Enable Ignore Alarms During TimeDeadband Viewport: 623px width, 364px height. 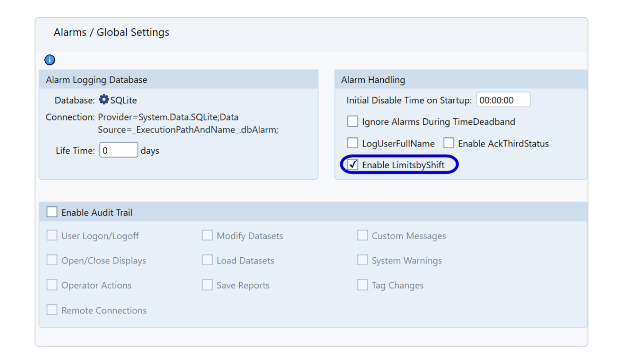point(353,121)
